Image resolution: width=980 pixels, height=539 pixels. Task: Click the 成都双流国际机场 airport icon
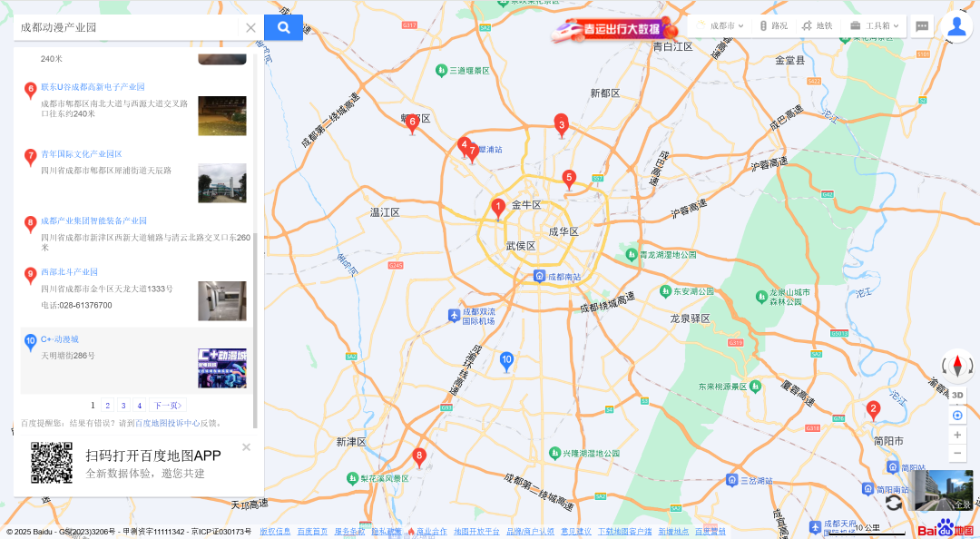click(455, 316)
